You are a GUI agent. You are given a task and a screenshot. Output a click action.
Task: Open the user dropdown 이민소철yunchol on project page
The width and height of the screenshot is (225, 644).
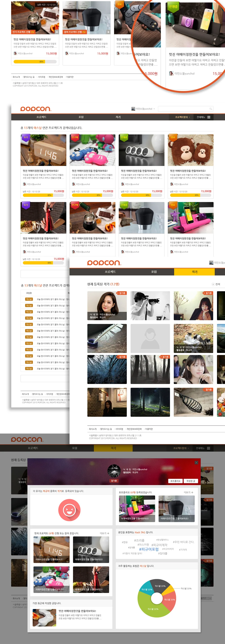click(x=143, y=109)
